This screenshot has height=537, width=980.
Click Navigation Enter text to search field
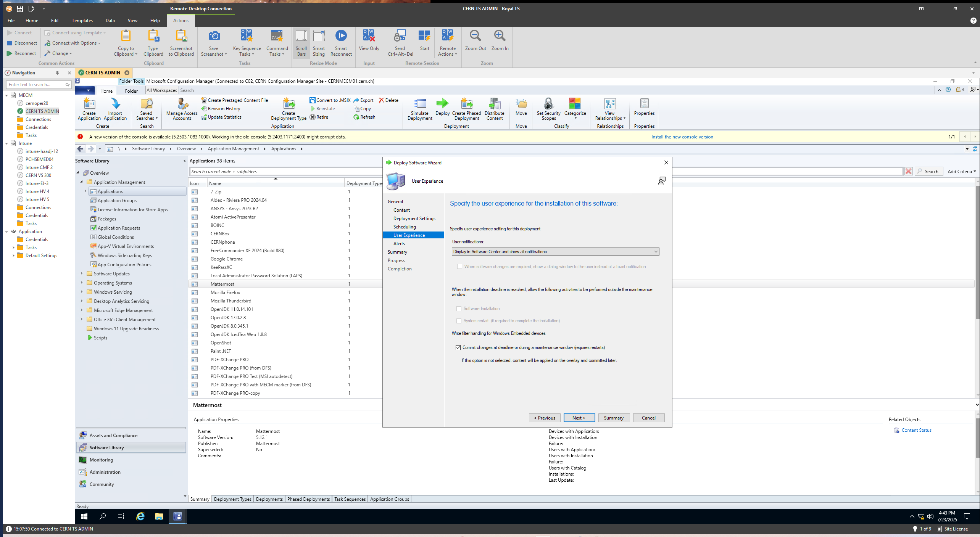click(36, 85)
